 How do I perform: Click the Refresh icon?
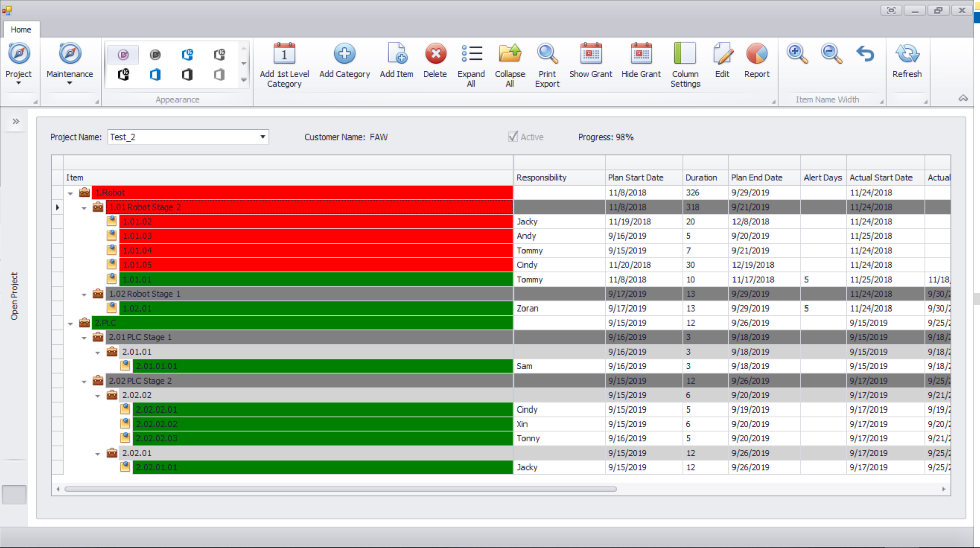pos(907,54)
